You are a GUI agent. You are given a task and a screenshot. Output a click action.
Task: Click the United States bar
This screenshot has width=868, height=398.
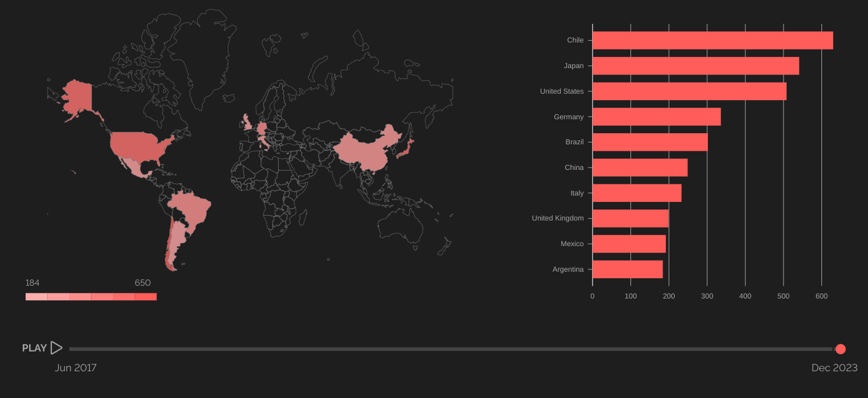coord(689,91)
